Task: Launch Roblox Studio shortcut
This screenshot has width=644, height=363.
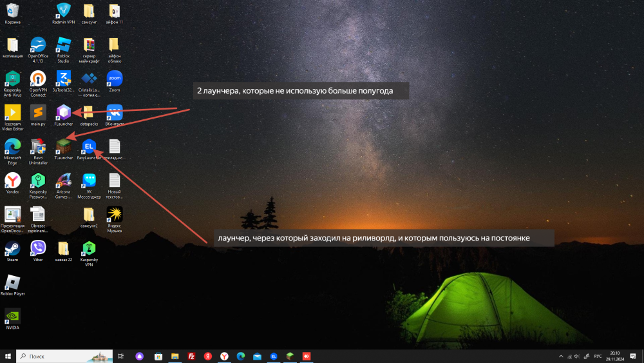Action: click(x=63, y=50)
